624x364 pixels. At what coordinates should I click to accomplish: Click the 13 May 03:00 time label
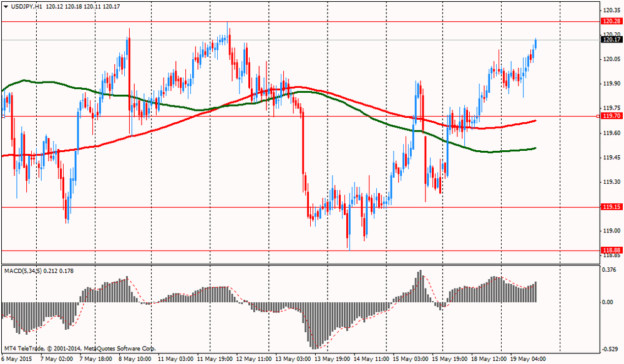point(293,359)
